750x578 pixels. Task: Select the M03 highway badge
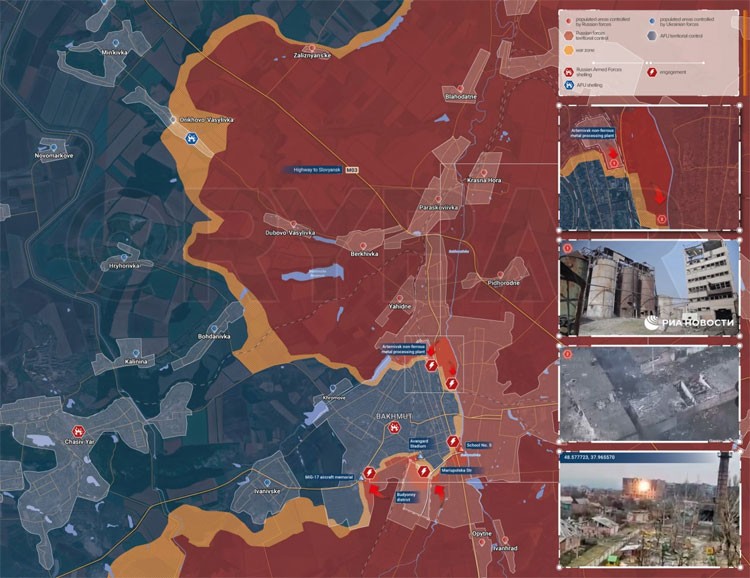tap(351, 171)
